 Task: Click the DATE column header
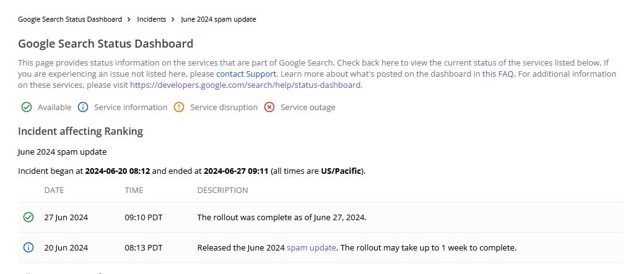[x=54, y=190]
